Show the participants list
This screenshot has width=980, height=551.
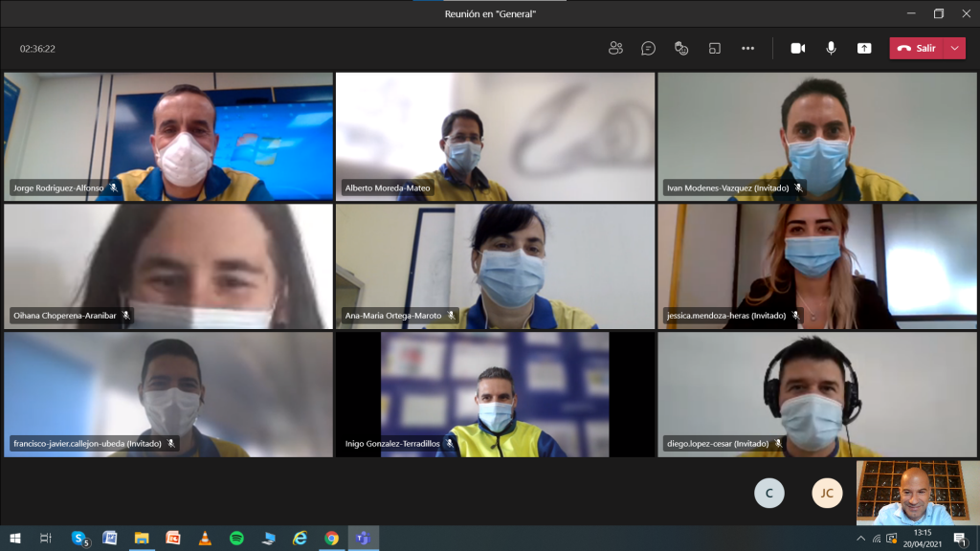615,47
